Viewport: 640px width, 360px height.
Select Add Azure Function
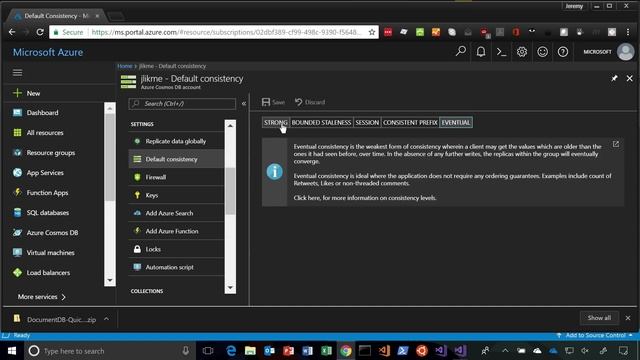(176, 231)
